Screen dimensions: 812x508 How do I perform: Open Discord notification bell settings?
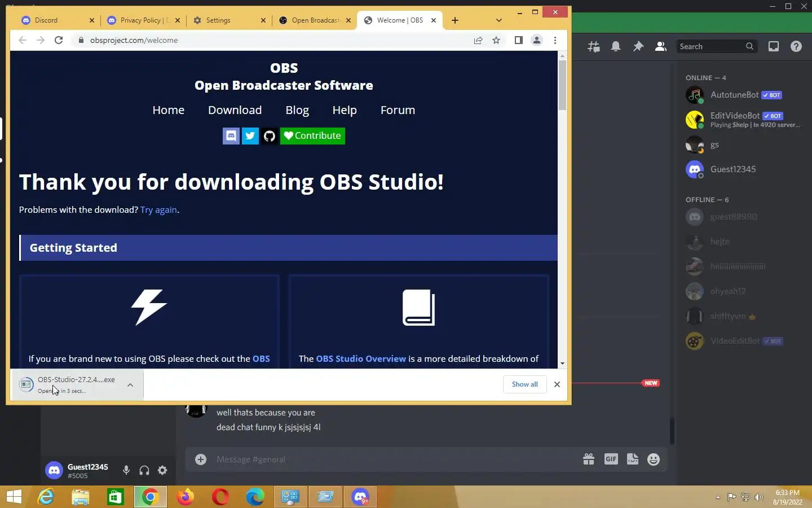616,47
